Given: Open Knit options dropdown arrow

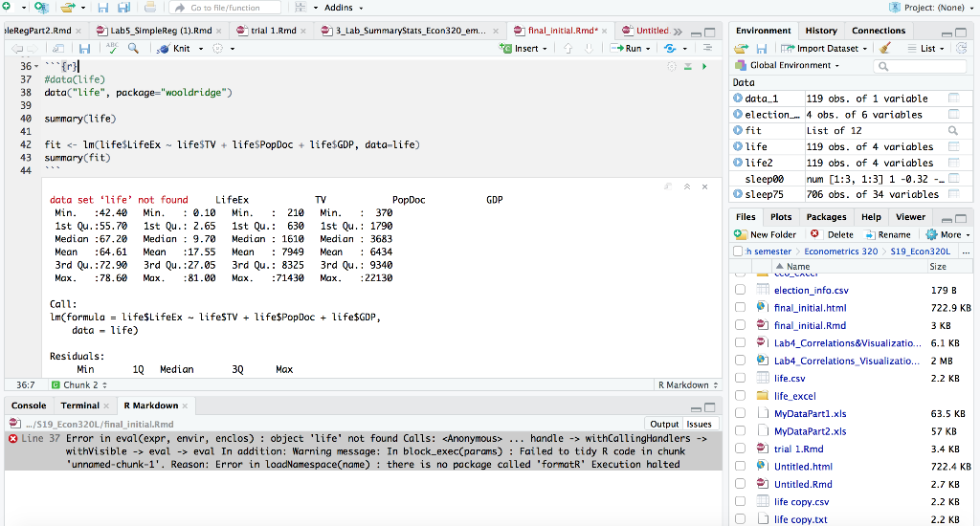Looking at the screenshot, I should click(x=201, y=49).
